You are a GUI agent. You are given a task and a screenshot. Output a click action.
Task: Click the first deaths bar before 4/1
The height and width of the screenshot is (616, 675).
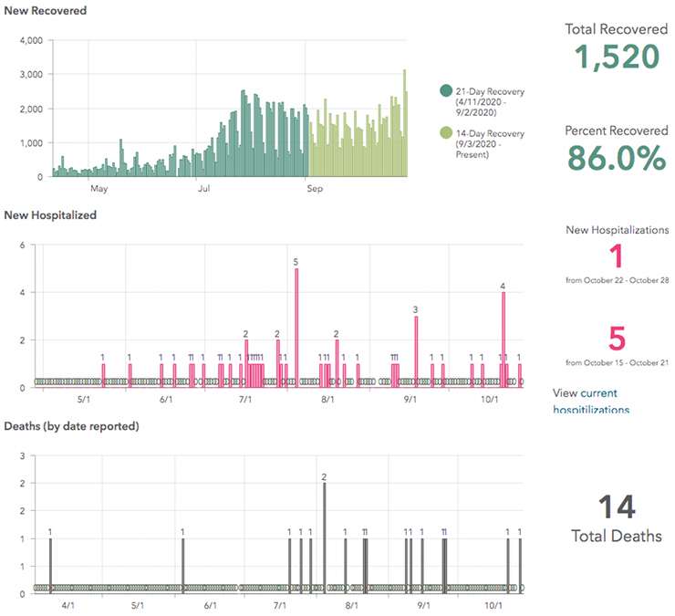point(50,564)
